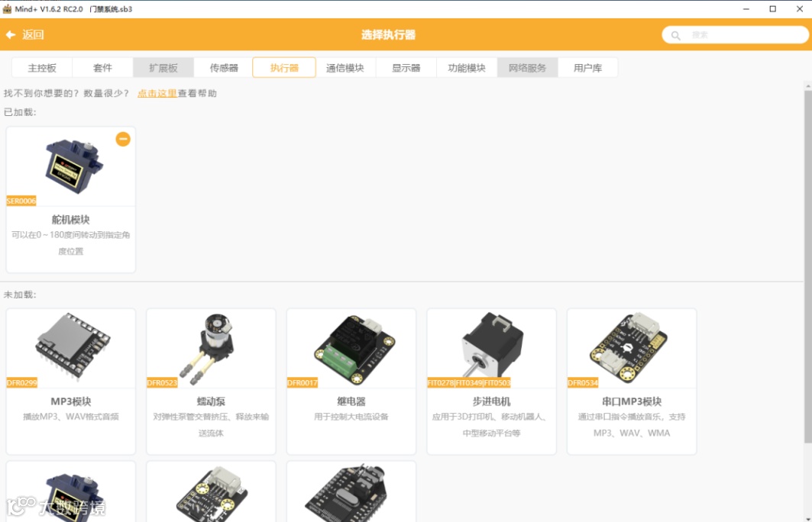The image size is (812, 522).
Task: Maximize the Mind+ window
Action: tap(772, 9)
